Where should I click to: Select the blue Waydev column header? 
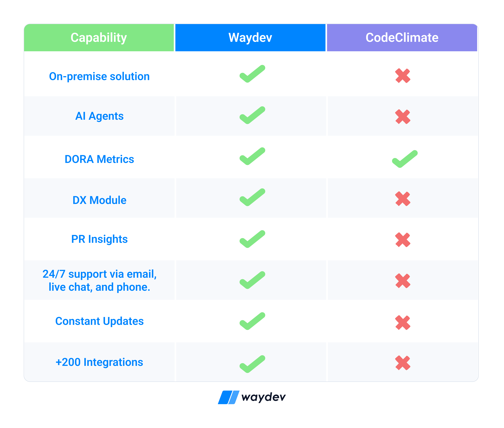250,38
